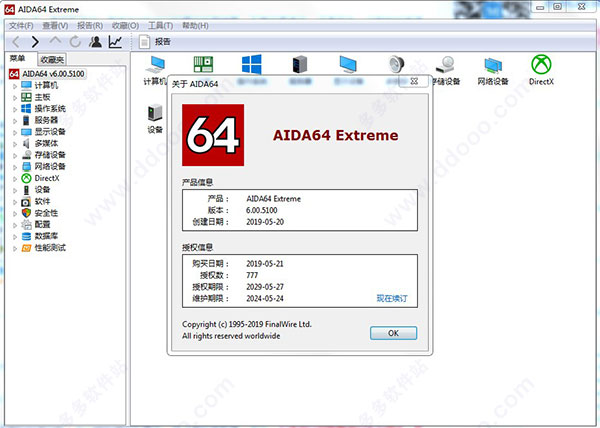Viewport: 600px width, 428px height.
Task: Expand the 多媒体 tree node arrow
Action: coord(15,144)
